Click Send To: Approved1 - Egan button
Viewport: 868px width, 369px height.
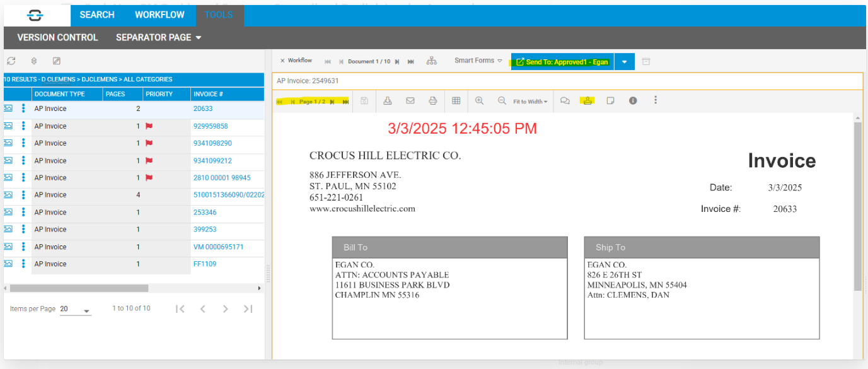tap(562, 62)
